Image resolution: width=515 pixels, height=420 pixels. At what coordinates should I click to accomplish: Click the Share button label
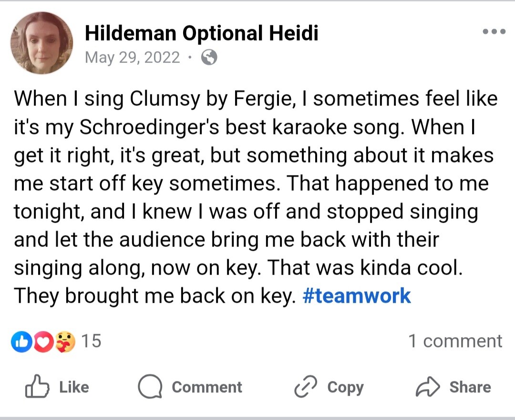tap(470, 387)
